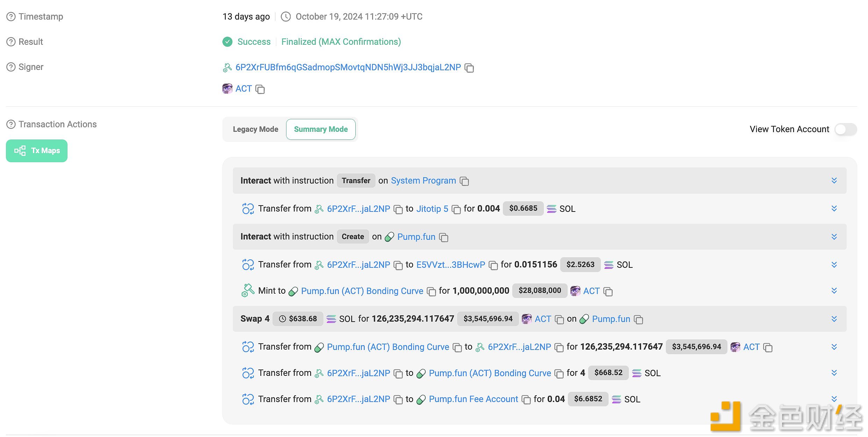Click the Timestamp help question icon
Viewport: 868px width, 437px height.
[x=11, y=17]
